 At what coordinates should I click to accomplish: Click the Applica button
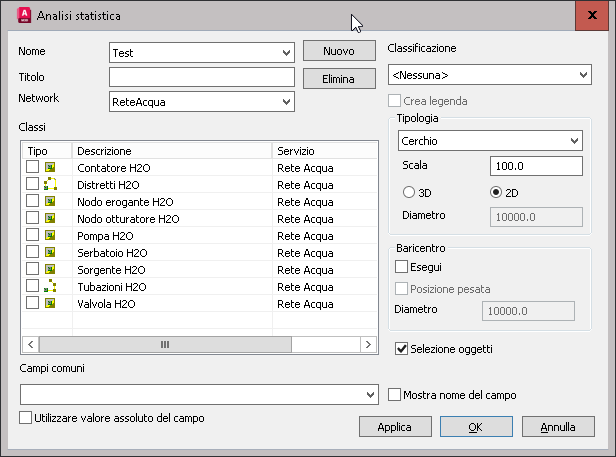(394, 427)
